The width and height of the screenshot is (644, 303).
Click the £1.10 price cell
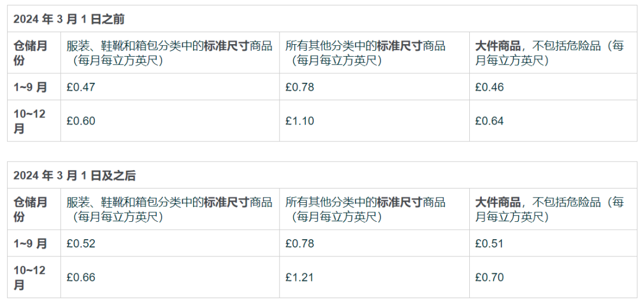pyautogui.click(x=300, y=121)
